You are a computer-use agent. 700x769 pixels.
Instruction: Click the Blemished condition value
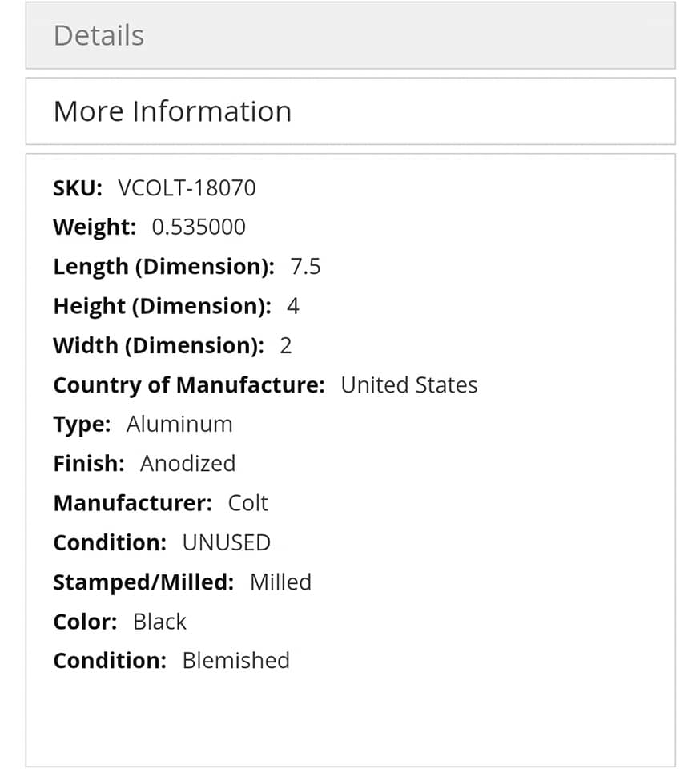click(x=235, y=660)
